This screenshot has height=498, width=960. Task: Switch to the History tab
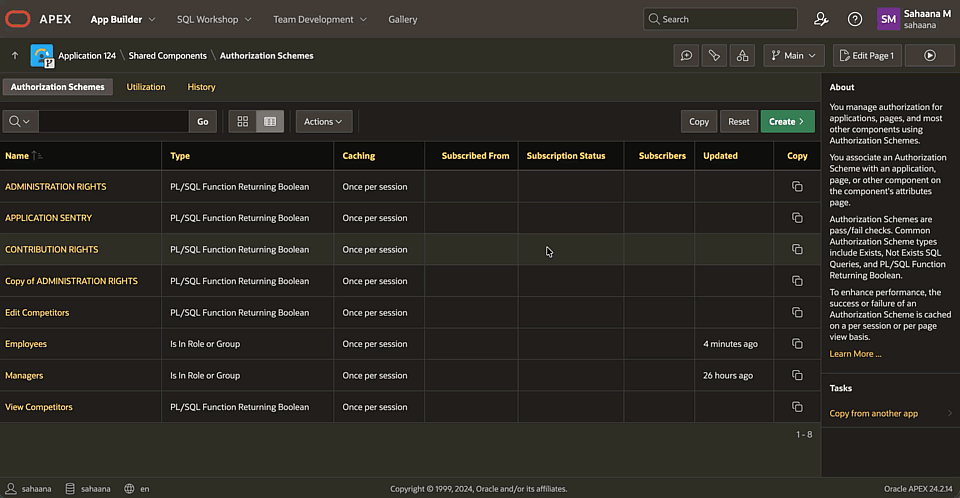coord(201,87)
